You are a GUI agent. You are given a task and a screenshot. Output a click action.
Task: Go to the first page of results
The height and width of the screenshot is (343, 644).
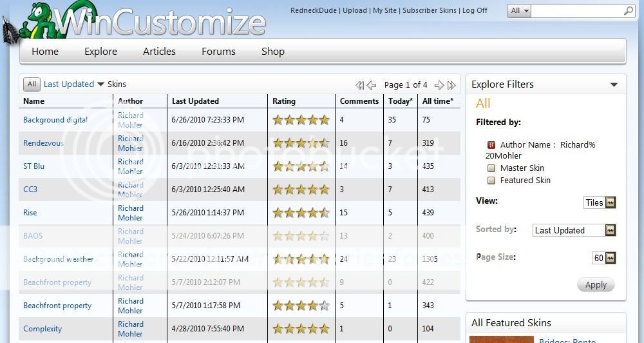[x=360, y=85]
